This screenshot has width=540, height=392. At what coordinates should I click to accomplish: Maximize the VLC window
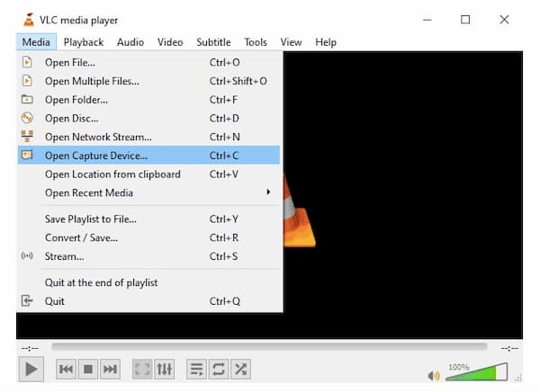pos(465,20)
